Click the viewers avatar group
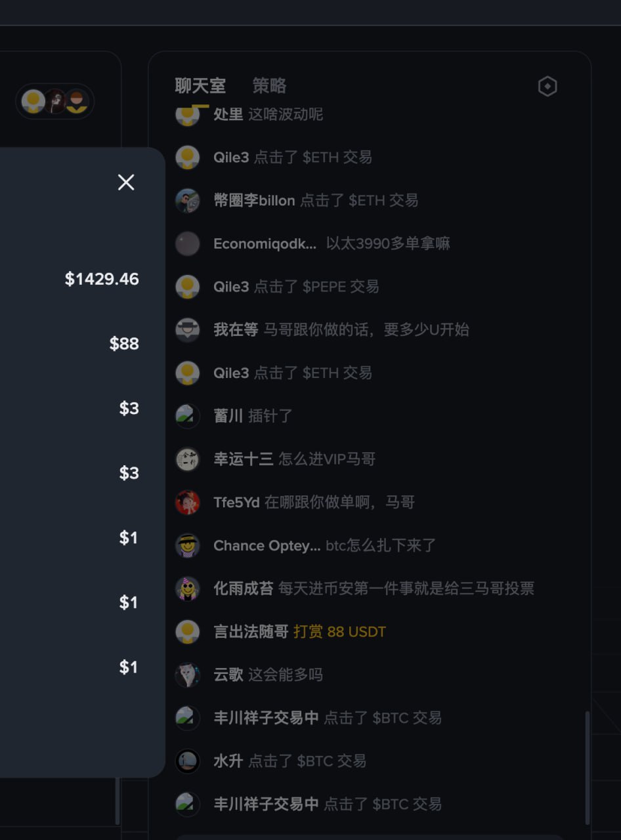 click(x=55, y=102)
